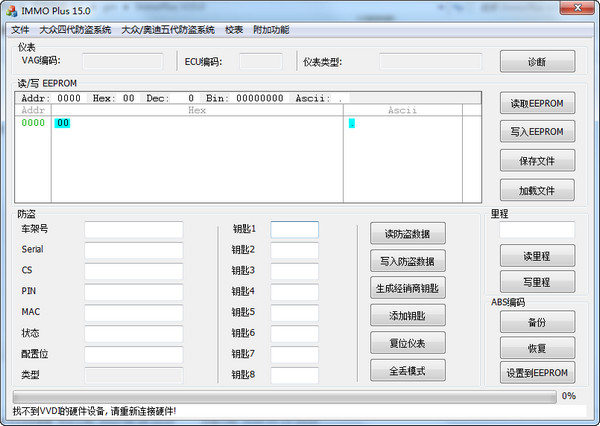Click the CS input field
The image size is (600, 426).
coord(134,271)
